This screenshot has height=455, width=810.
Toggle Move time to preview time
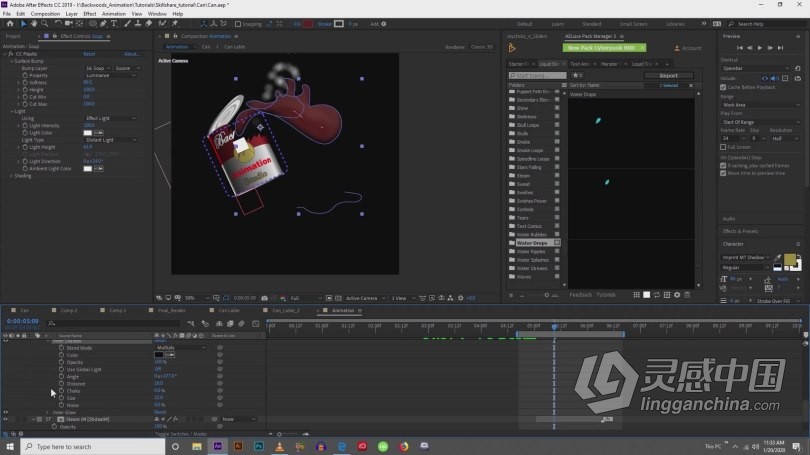[723, 173]
